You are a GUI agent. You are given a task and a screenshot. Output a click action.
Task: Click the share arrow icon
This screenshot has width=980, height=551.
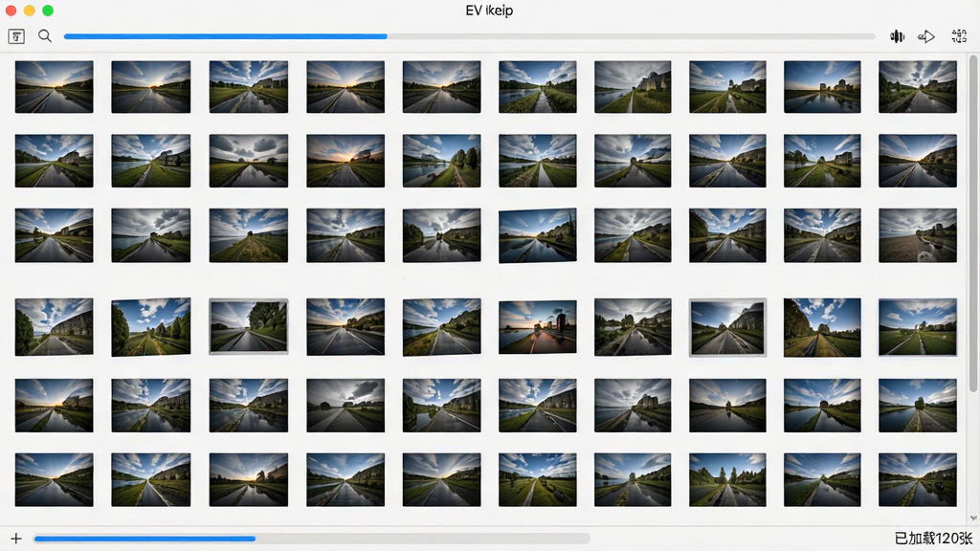pos(926,37)
